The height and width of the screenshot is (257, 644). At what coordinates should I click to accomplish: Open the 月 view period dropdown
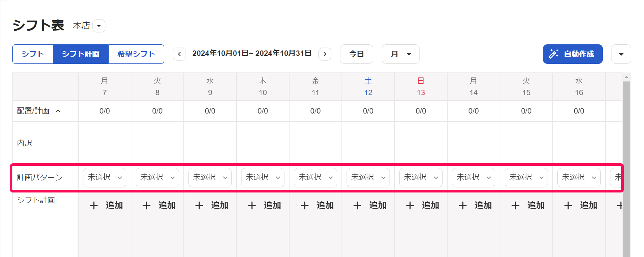tap(401, 54)
